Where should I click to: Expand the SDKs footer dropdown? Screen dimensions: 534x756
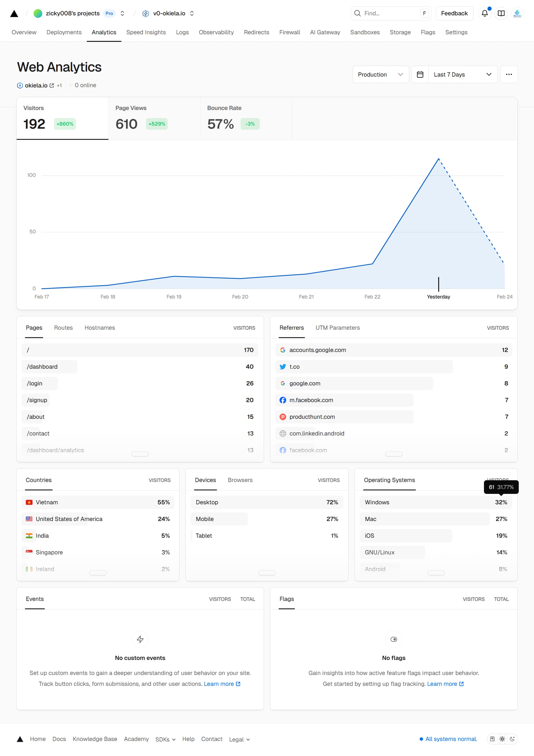(x=165, y=739)
